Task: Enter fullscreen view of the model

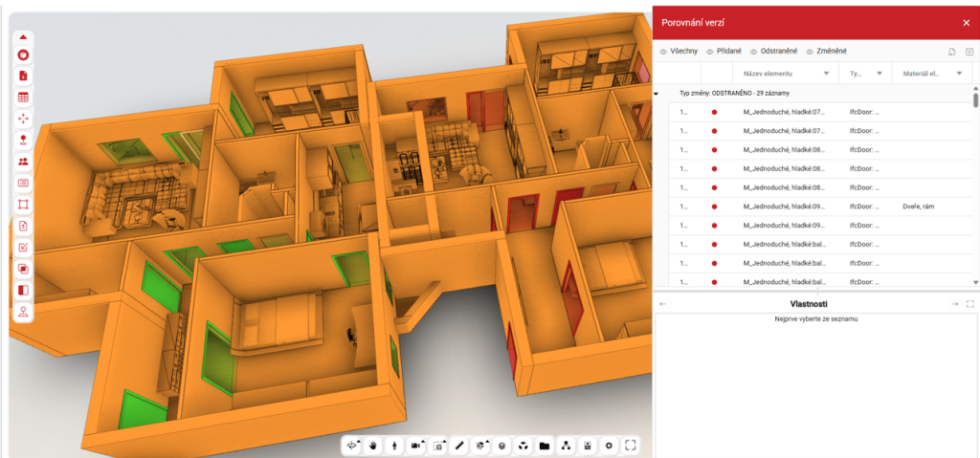Action: click(630, 446)
